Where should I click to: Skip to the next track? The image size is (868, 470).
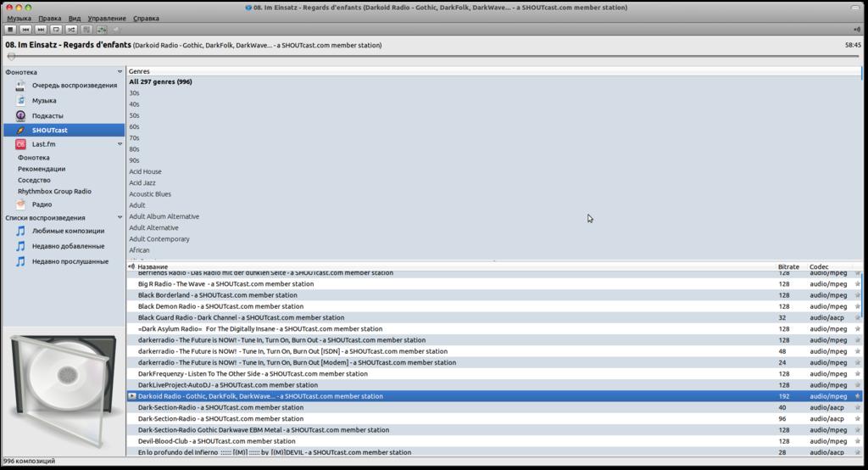pos(41,30)
